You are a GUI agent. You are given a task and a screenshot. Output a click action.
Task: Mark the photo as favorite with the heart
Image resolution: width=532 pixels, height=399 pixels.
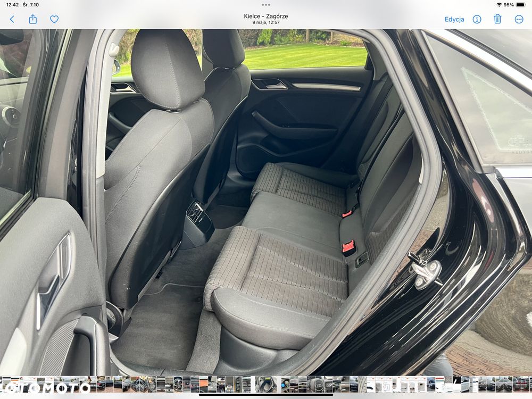coord(54,19)
